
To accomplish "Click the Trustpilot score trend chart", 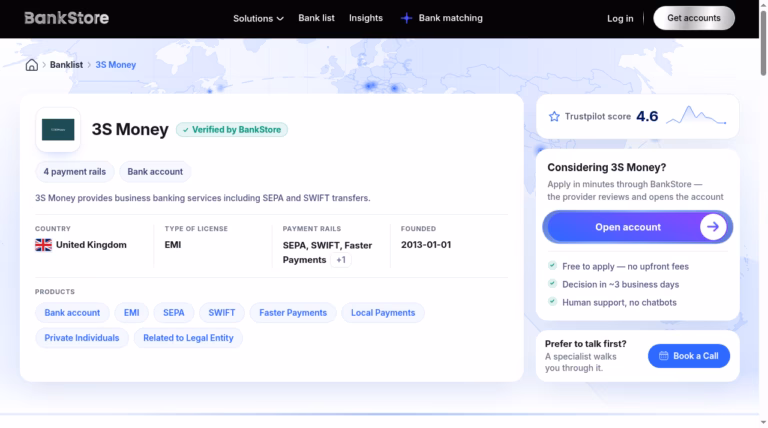I will click(696, 116).
